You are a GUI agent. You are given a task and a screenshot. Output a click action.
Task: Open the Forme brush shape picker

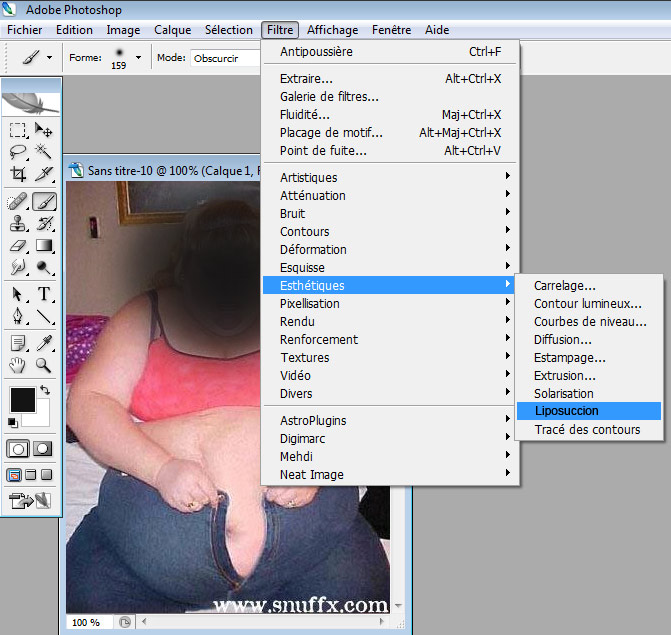click(138, 57)
